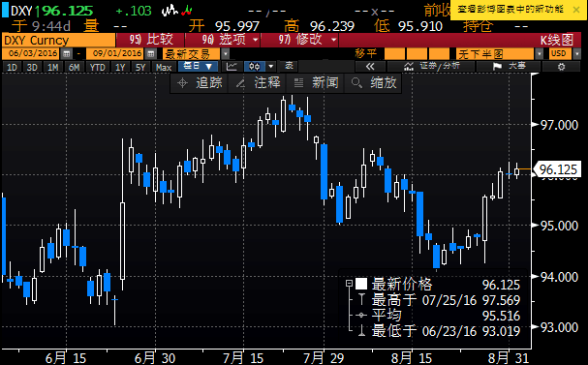Select candlestick chart type icon
Viewport: 588px width, 365px height.
click(x=255, y=67)
